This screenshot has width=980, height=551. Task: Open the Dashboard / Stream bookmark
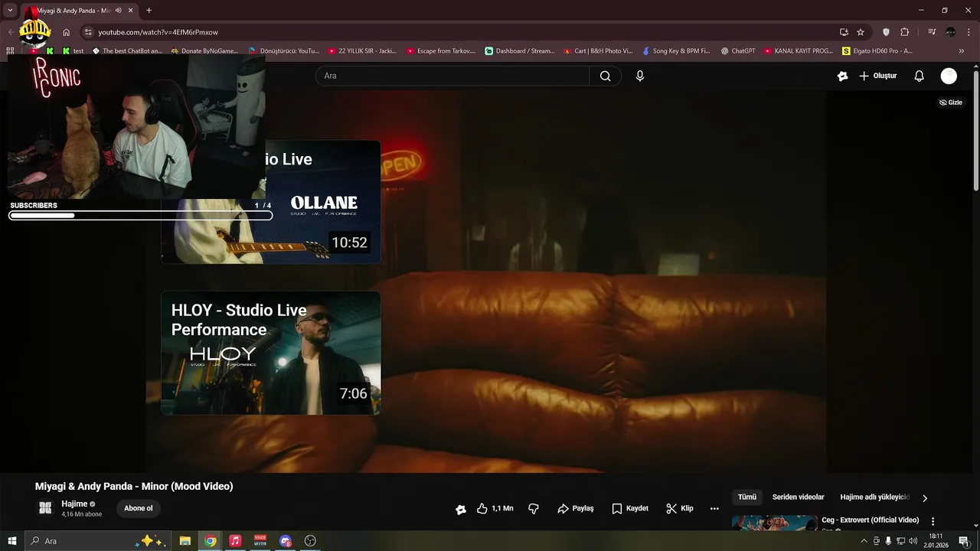point(521,51)
